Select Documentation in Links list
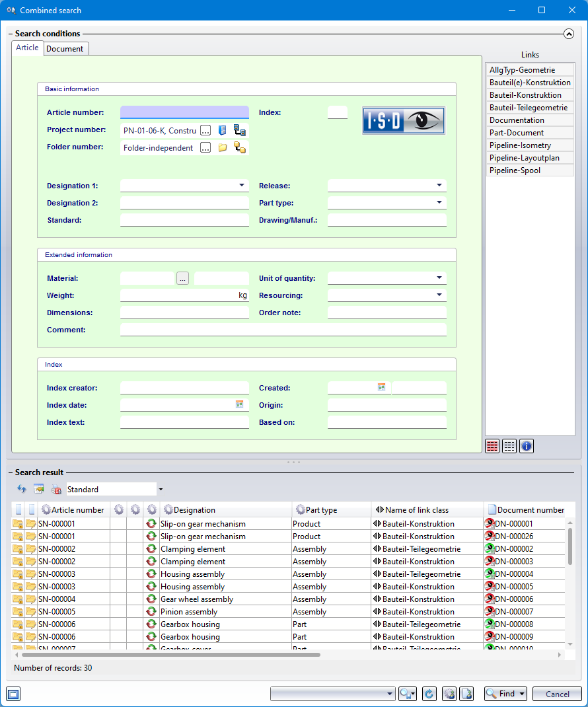 (529, 120)
